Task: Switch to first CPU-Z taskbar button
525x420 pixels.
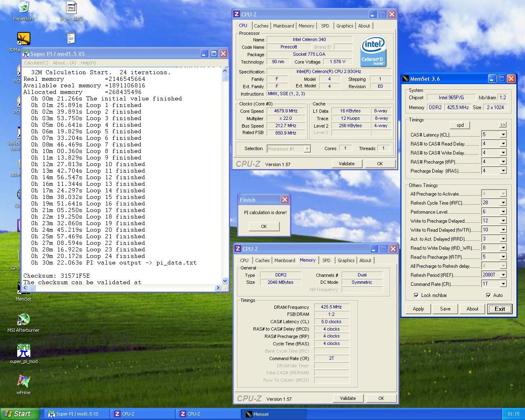Action: [x=143, y=414]
